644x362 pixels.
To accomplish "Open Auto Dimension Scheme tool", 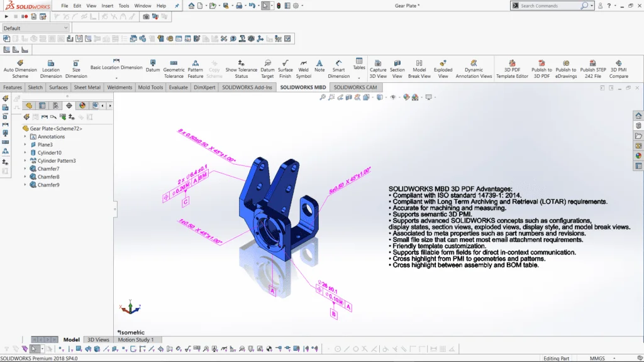I will [x=19, y=69].
